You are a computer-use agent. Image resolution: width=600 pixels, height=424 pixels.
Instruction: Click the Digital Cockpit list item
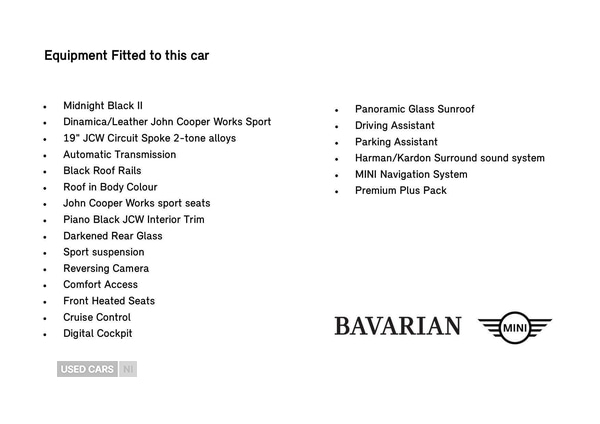(x=98, y=334)
